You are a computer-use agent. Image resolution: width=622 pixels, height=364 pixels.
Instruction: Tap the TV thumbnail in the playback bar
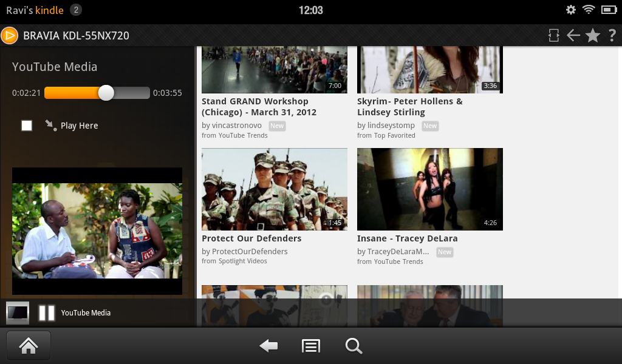tap(16, 312)
